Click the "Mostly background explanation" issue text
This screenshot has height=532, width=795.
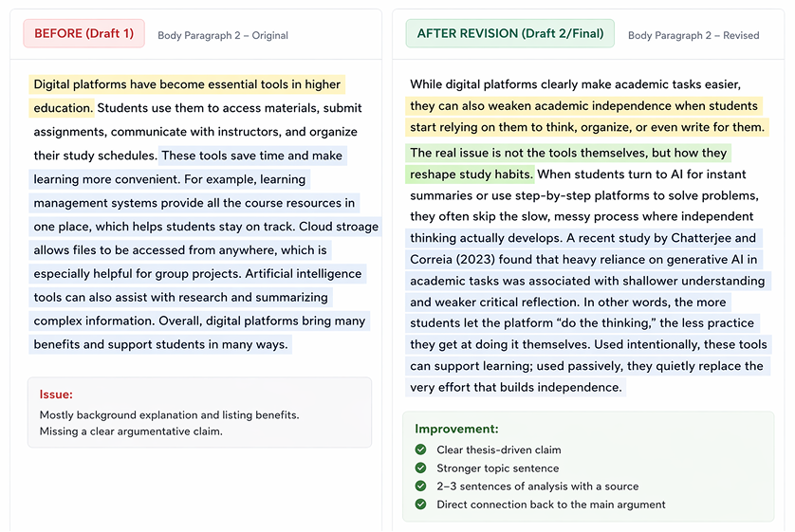point(169,415)
